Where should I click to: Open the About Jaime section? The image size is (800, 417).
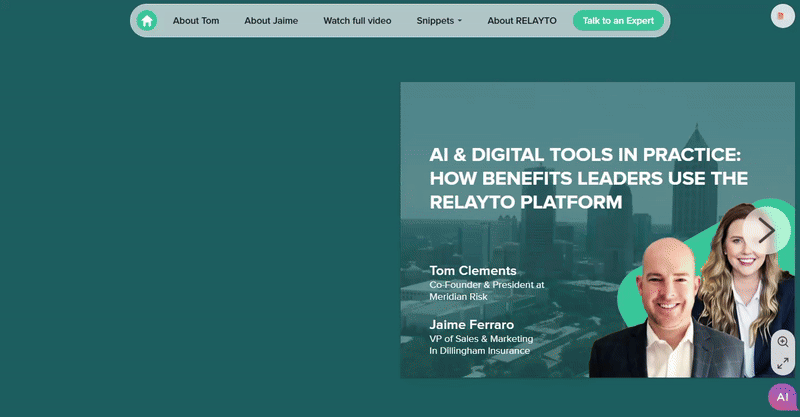point(271,21)
